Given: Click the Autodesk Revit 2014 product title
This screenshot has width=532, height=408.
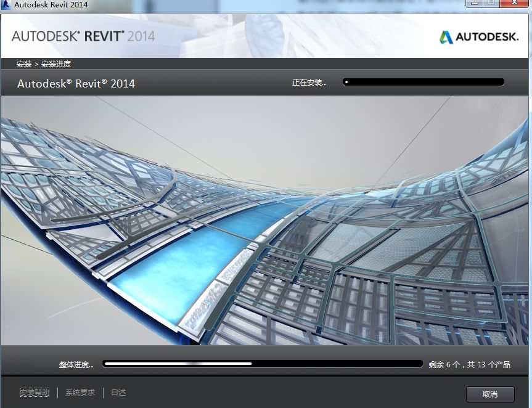Looking at the screenshot, I should click(76, 83).
